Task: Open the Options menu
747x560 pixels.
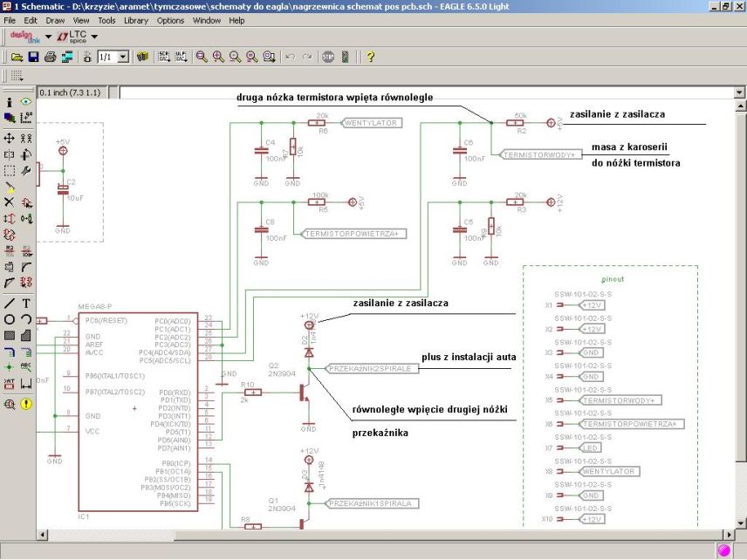Action: (x=170, y=19)
